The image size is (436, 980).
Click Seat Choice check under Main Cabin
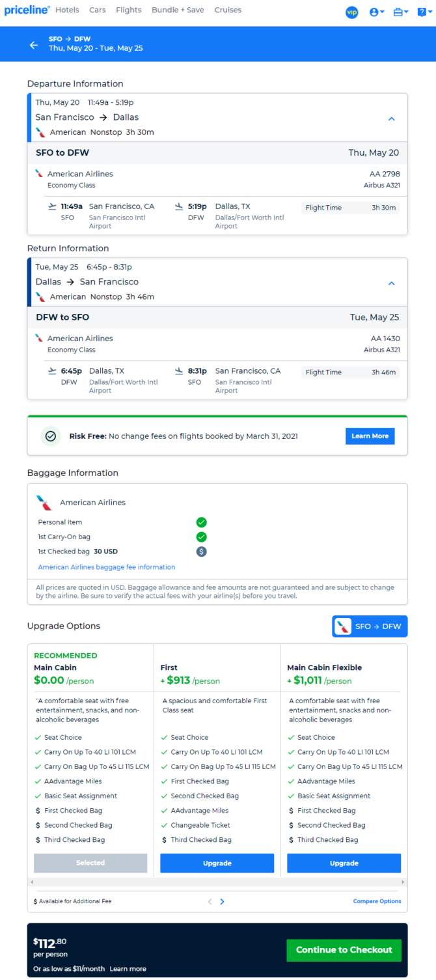coord(38,738)
